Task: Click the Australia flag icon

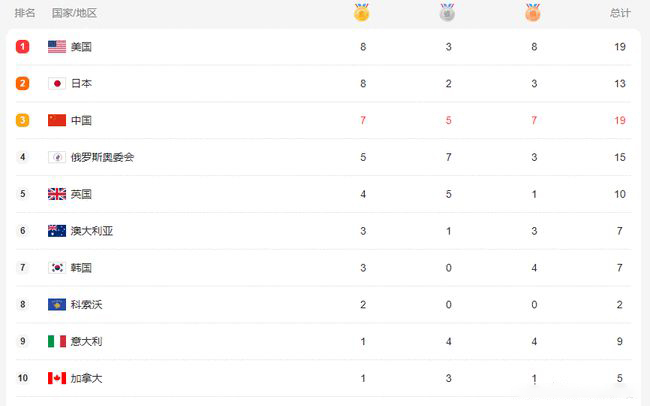Action: click(57, 231)
